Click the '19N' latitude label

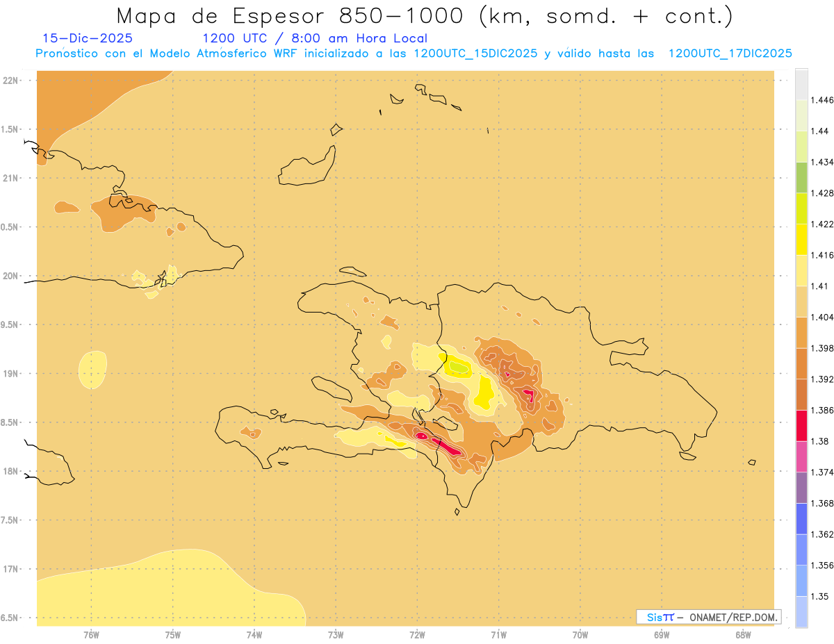(x=11, y=373)
